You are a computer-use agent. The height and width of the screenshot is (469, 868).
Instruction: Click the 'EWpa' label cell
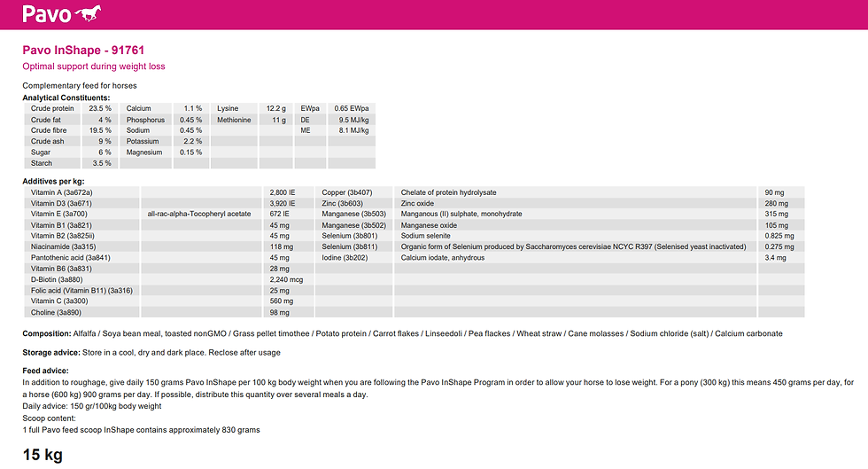coord(310,108)
